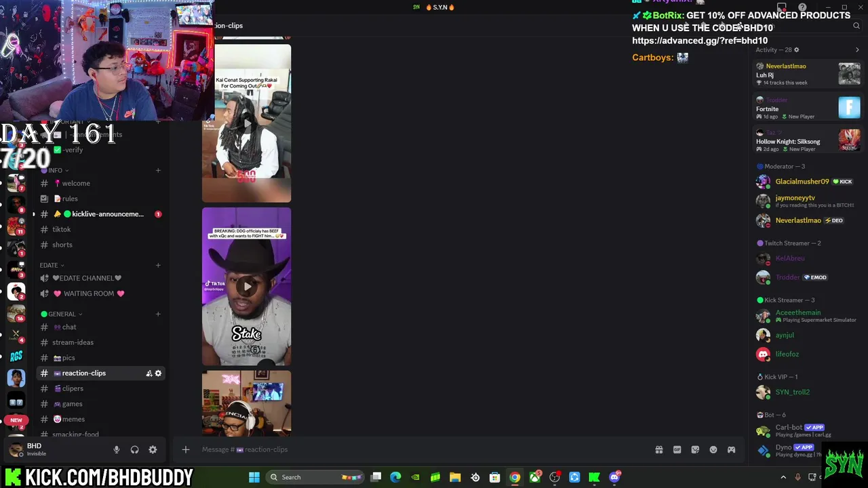Open File Explorer from taskbar
Viewport: 868px width, 488px height.
tap(455, 477)
